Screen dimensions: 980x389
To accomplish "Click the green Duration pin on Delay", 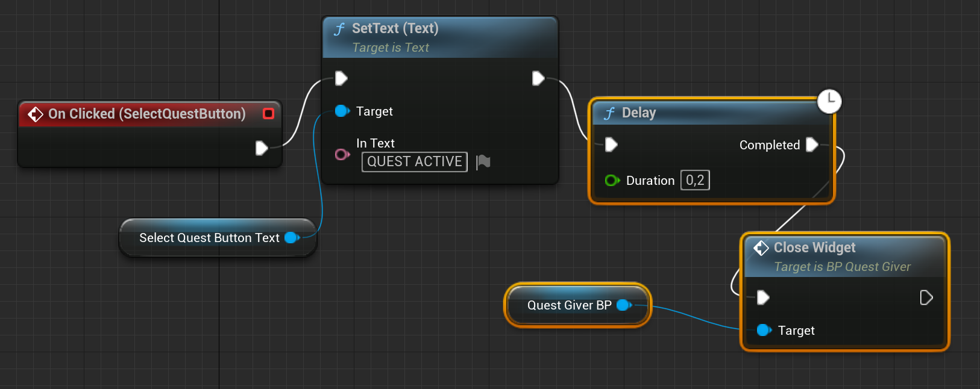I will [612, 180].
